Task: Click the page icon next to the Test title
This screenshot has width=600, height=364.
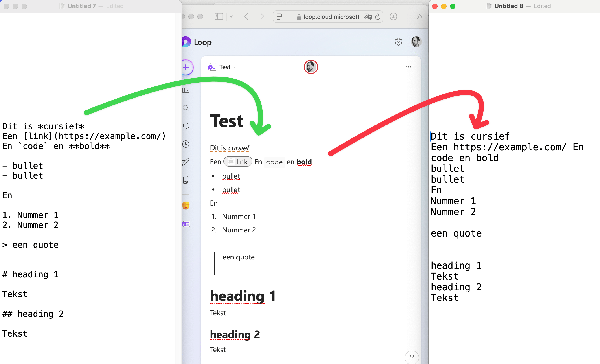Action: click(212, 67)
